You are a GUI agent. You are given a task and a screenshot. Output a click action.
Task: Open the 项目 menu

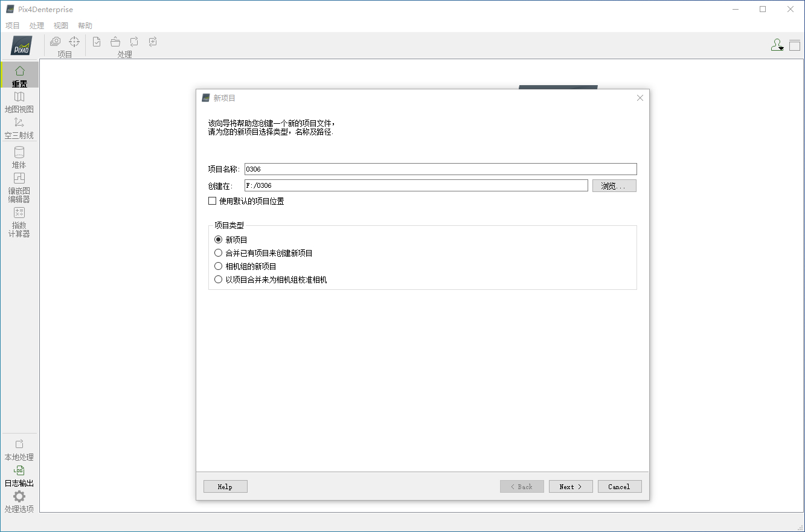tap(13, 26)
